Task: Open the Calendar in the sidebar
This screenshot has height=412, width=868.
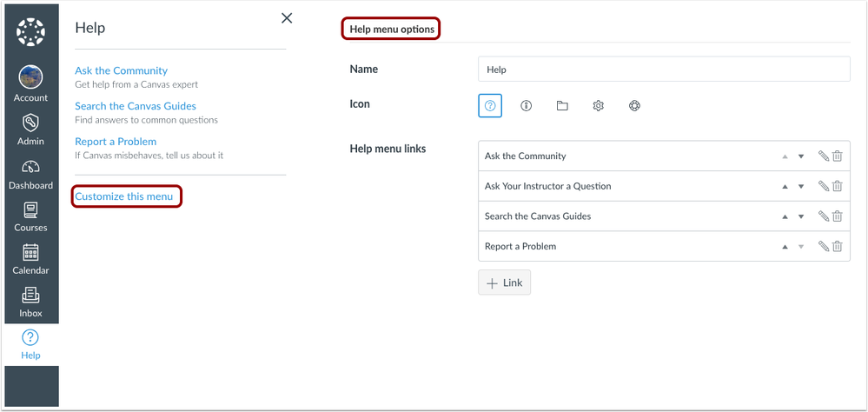Action: pos(30,259)
